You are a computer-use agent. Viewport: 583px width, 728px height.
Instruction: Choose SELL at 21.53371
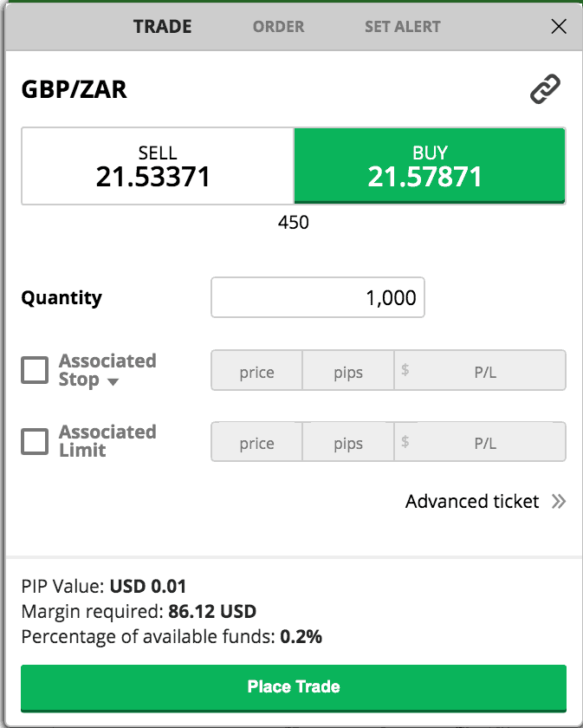[x=158, y=166]
